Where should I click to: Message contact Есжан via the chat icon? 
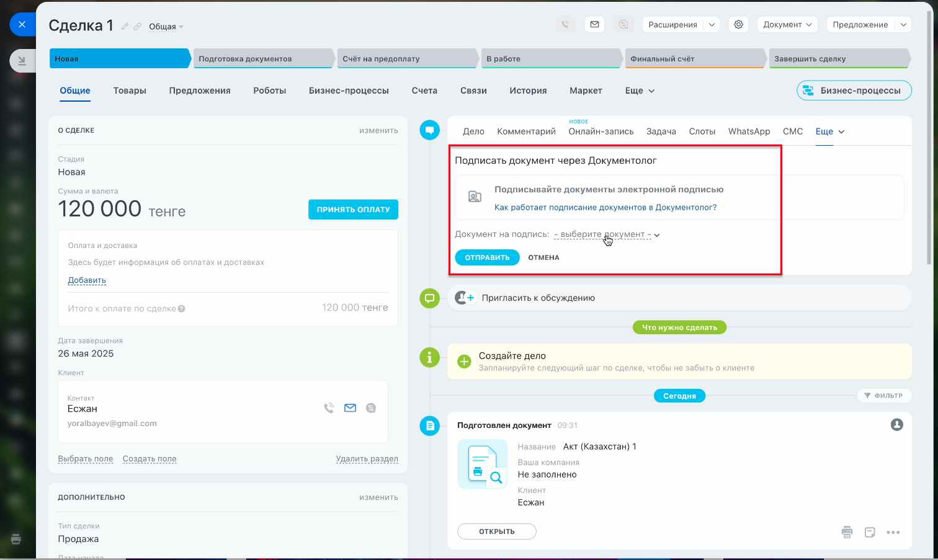371,408
